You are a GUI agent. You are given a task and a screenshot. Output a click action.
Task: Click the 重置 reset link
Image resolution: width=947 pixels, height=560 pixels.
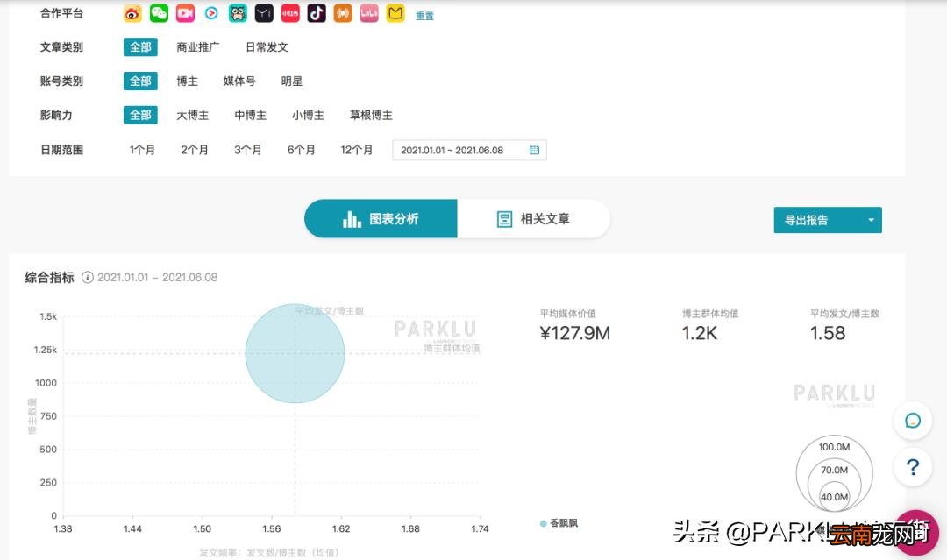click(x=424, y=16)
